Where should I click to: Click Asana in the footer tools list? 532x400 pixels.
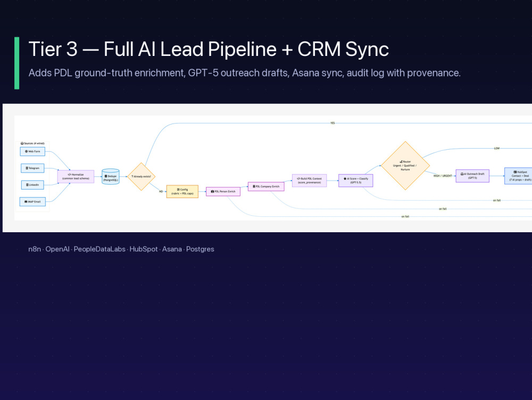point(172,249)
